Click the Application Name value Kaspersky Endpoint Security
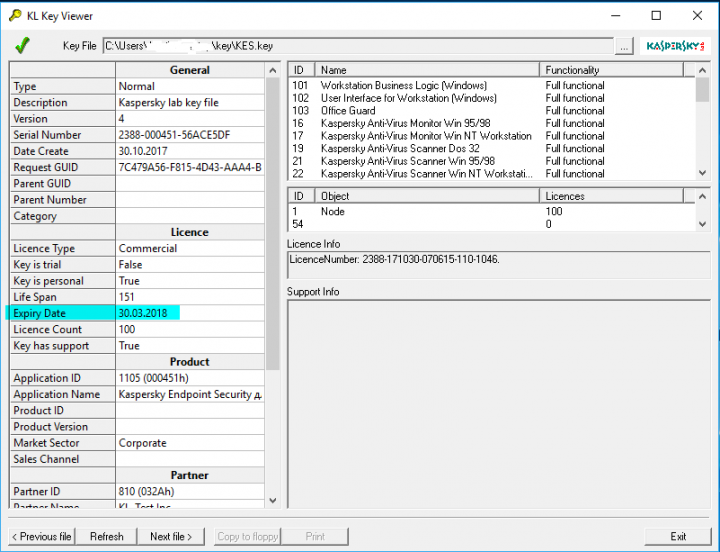The height and width of the screenshot is (552, 720). pyautogui.click(x=190, y=394)
